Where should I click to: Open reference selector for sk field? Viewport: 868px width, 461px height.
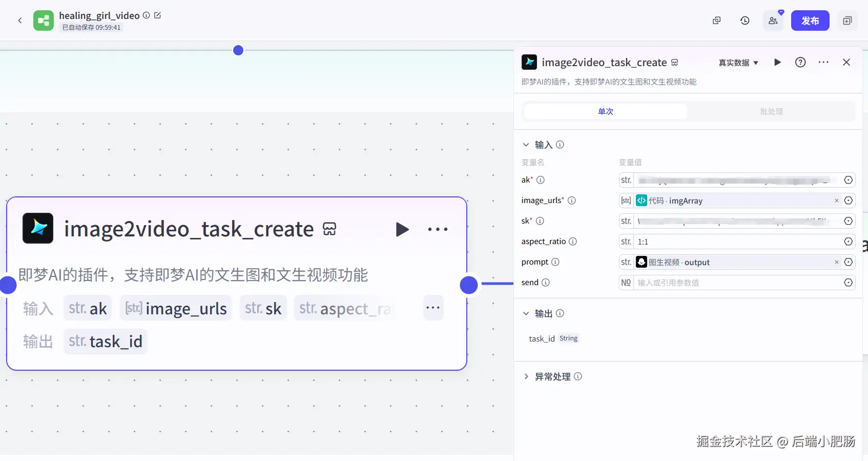(849, 221)
